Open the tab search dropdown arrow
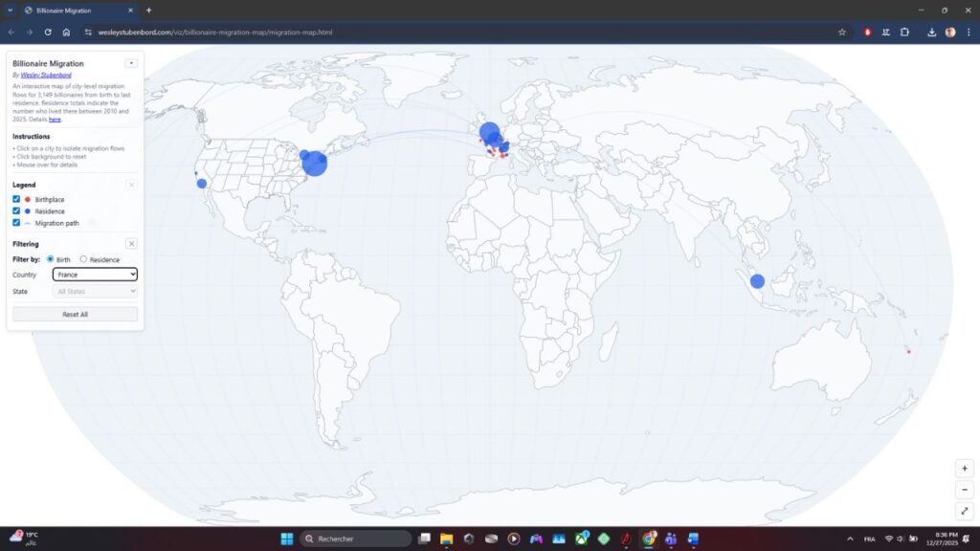Screen dimensions: 980x551 point(10,10)
